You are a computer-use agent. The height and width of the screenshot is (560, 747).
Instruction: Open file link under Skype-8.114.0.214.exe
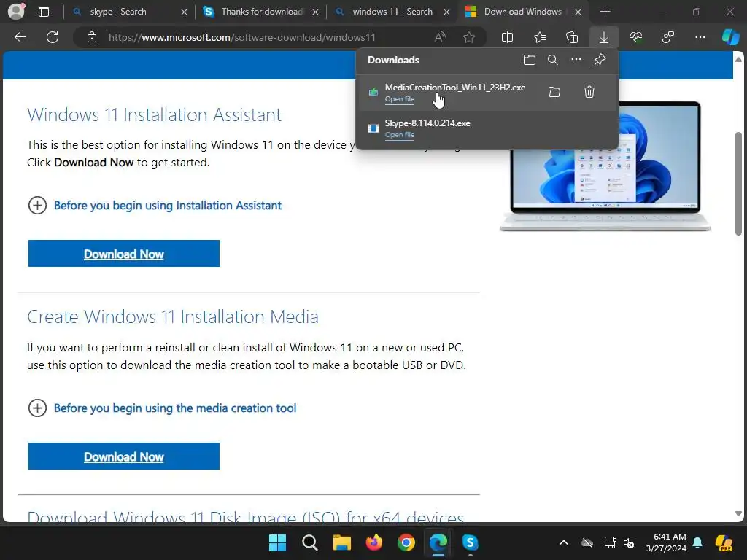point(400,135)
